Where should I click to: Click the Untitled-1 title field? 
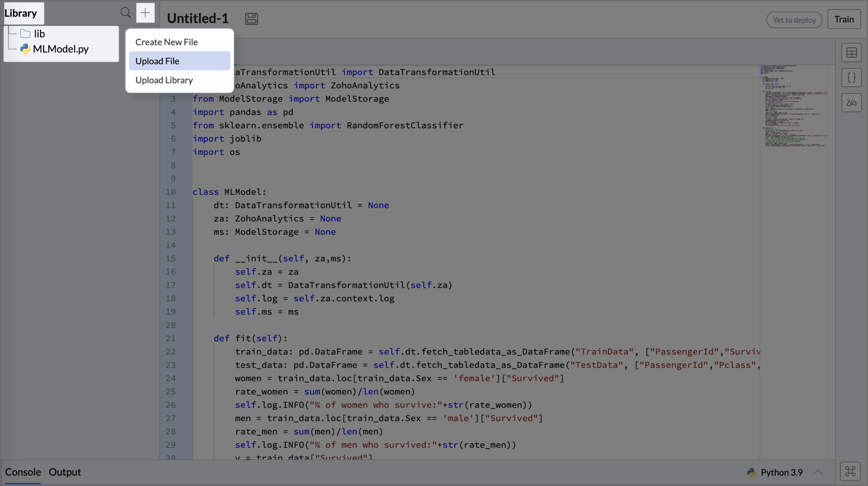198,18
